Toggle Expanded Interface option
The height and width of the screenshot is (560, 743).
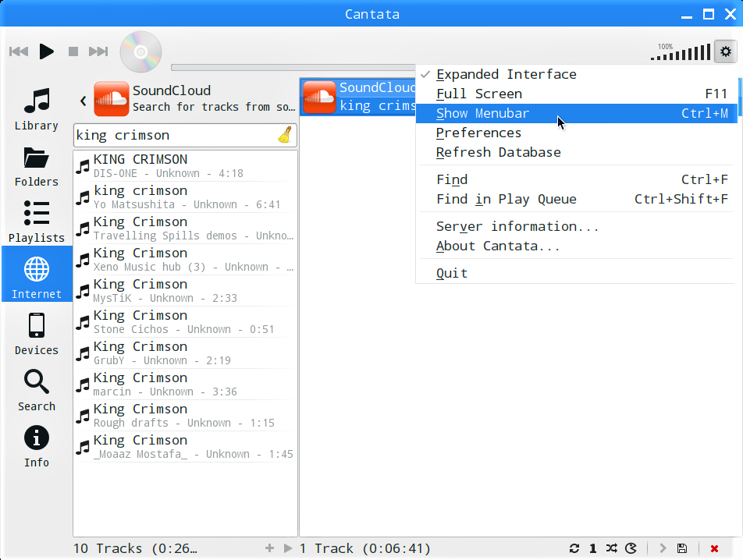576,74
